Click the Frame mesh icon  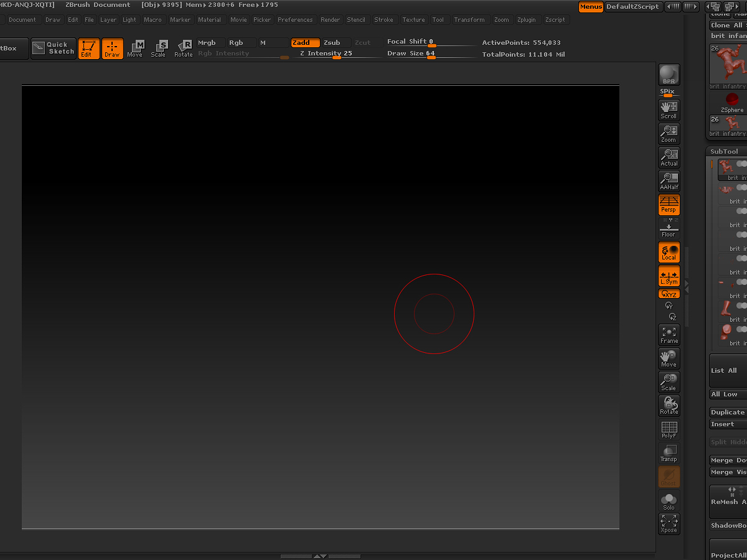click(x=669, y=335)
